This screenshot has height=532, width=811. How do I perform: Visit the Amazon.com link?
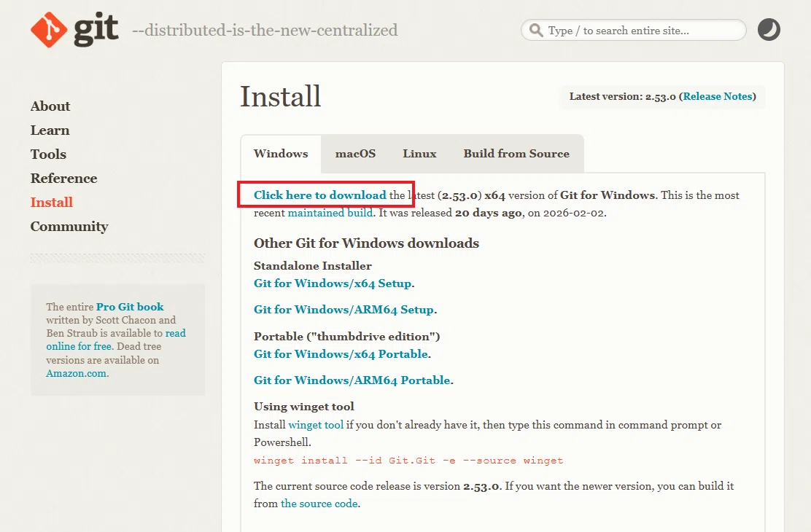(x=76, y=373)
